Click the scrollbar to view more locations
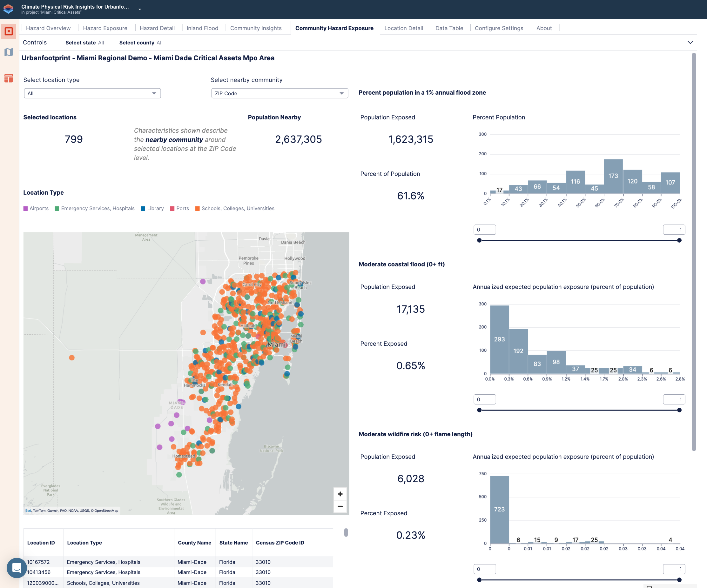Viewport: 707px width, 588px height. (347, 532)
